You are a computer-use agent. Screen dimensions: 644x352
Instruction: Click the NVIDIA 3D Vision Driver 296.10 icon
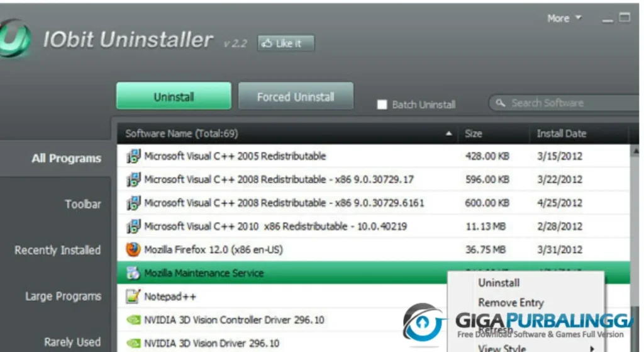tap(133, 343)
